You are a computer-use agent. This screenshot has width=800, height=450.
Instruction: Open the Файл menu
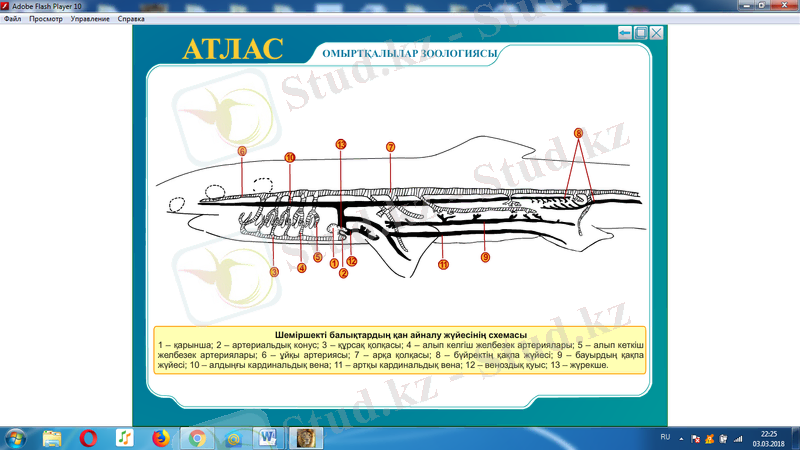[12, 19]
